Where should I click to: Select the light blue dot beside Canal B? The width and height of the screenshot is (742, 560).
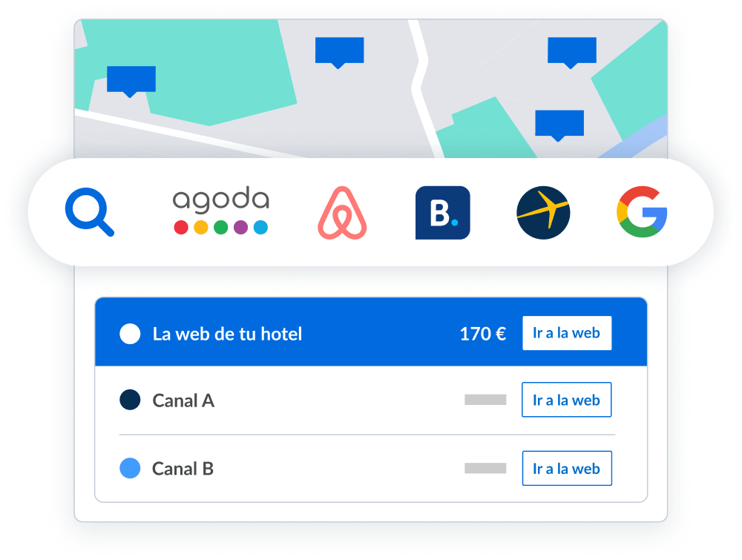130,468
